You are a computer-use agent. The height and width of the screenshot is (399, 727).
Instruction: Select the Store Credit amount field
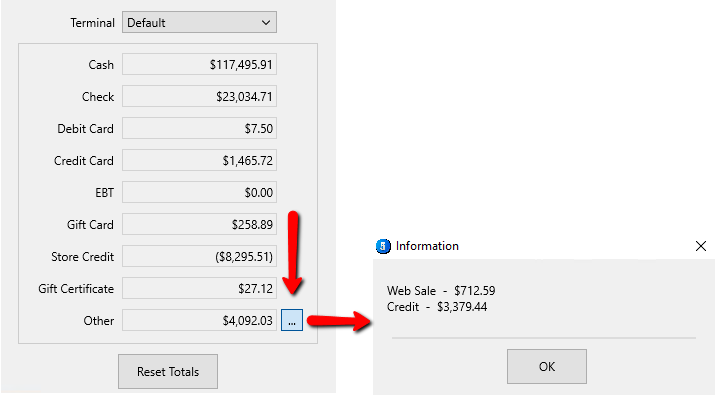[199, 256]
